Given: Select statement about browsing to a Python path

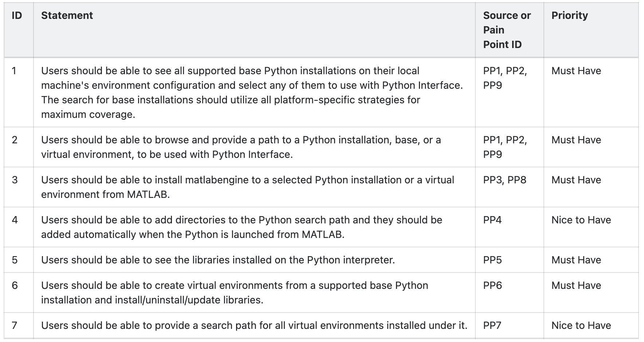Looking at the screenshot, I should coord(241,147).
